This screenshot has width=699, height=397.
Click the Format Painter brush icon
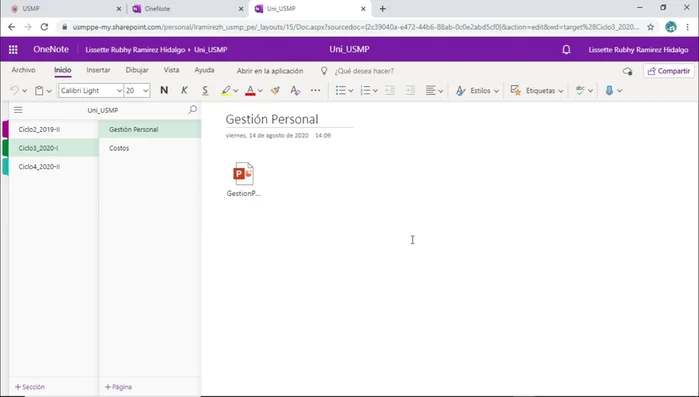click(275, 90)
